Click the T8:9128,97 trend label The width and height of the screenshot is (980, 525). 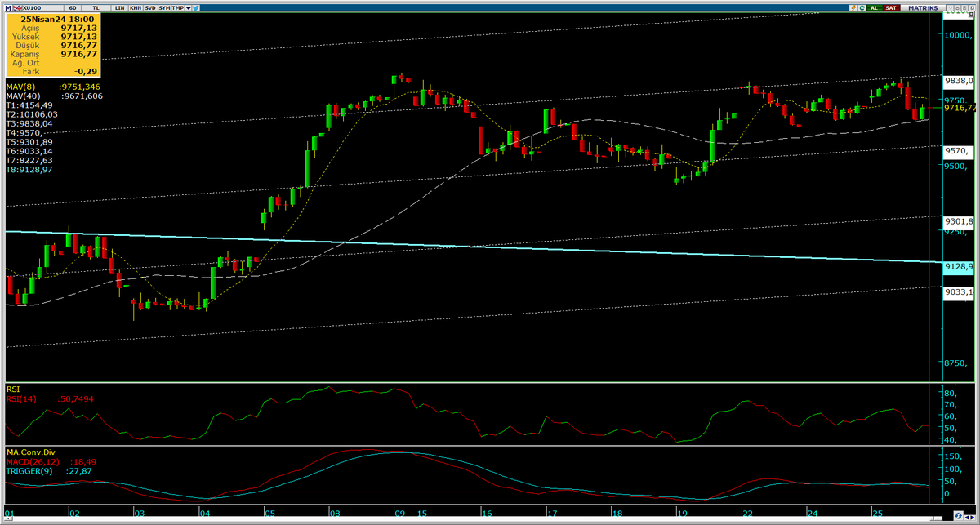click(x=29, y=170)
